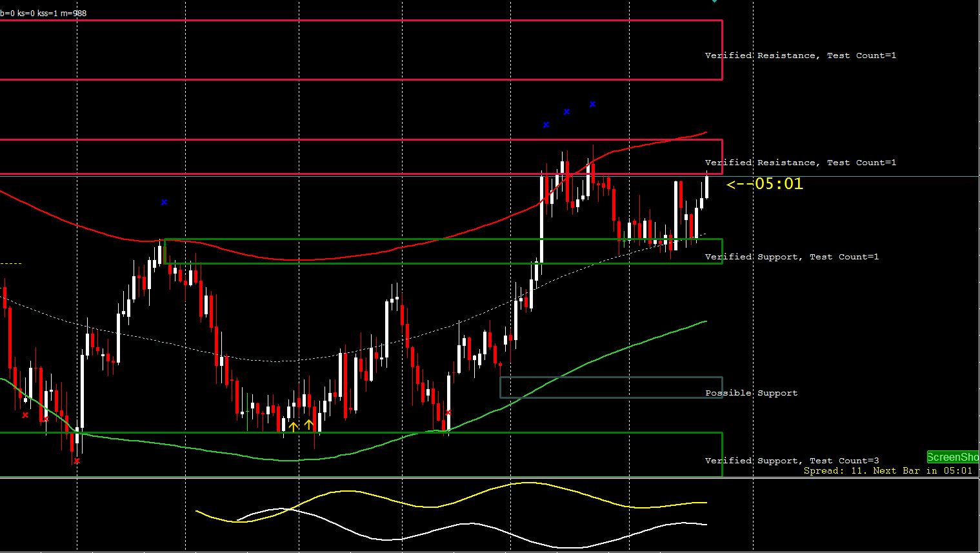This screenshot has height=553, width=980.
Task: Click the leftmost red x marker
Action: [25, 415]
